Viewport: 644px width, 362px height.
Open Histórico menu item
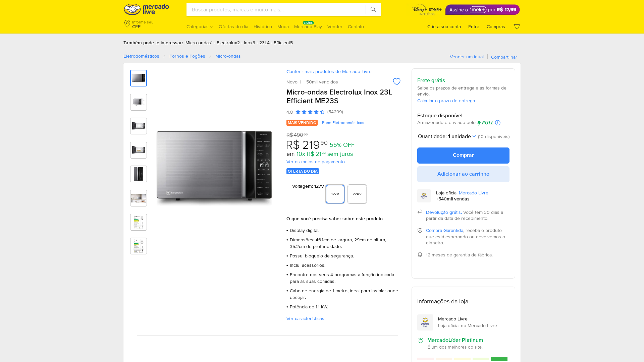point(263,27)
